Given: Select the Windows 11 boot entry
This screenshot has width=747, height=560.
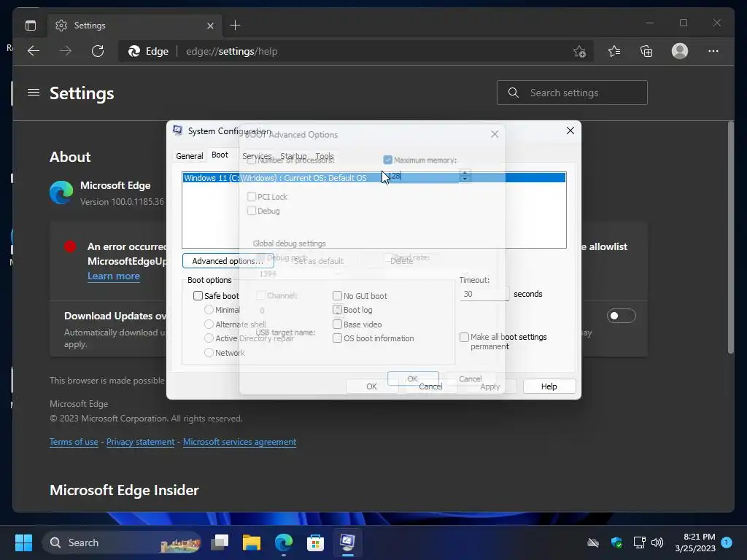Looking at the screenshot, I should [x=374, y=178].
